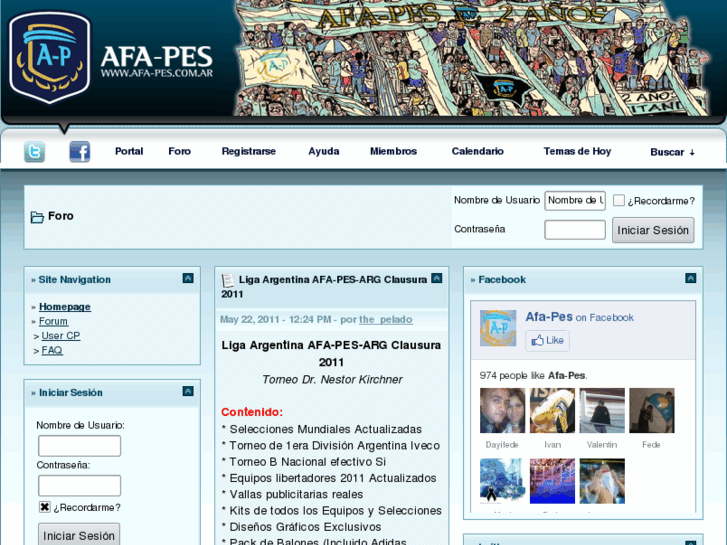
Task: Open the Foro menu item
Action: tap(179, 151)
